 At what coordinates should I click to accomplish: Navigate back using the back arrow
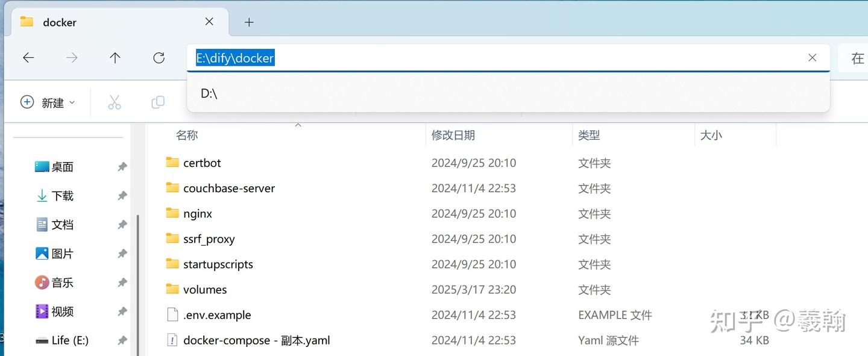click(x=28, y=58)
